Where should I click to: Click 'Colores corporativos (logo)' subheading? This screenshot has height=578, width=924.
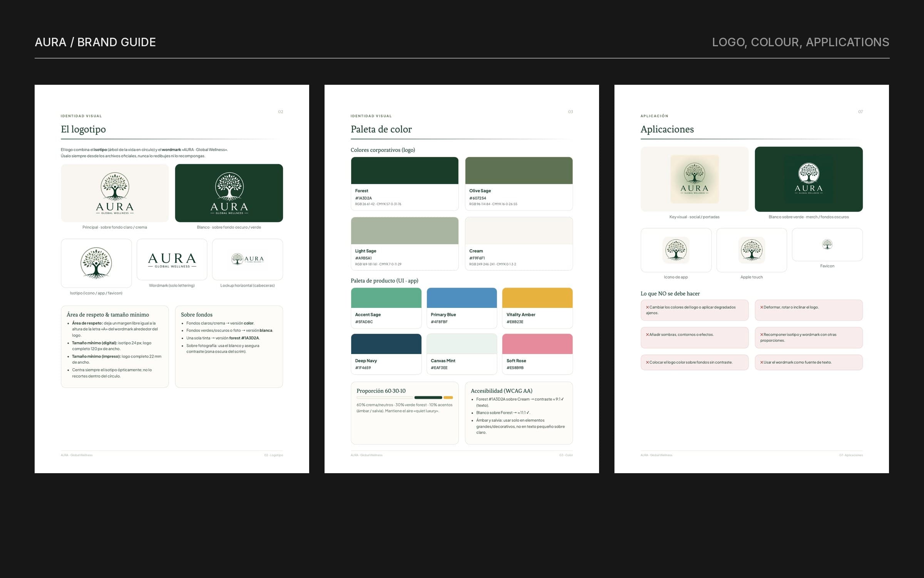coord(383,150)
